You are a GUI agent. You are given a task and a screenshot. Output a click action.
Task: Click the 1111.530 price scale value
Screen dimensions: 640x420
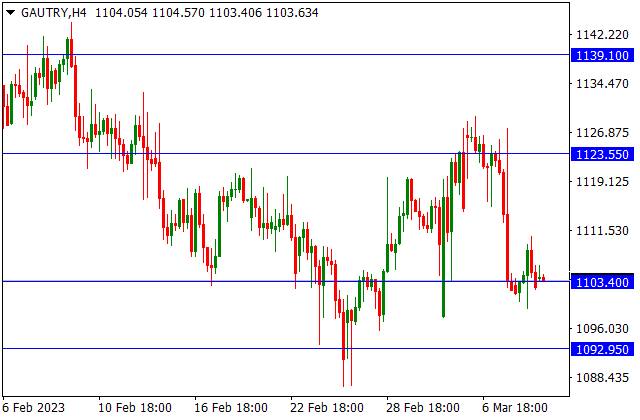[602, 231]
